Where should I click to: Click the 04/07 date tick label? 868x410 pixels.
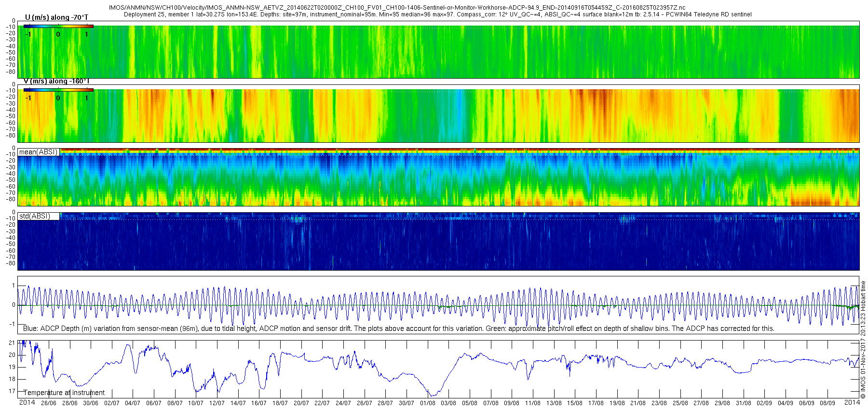133,403
